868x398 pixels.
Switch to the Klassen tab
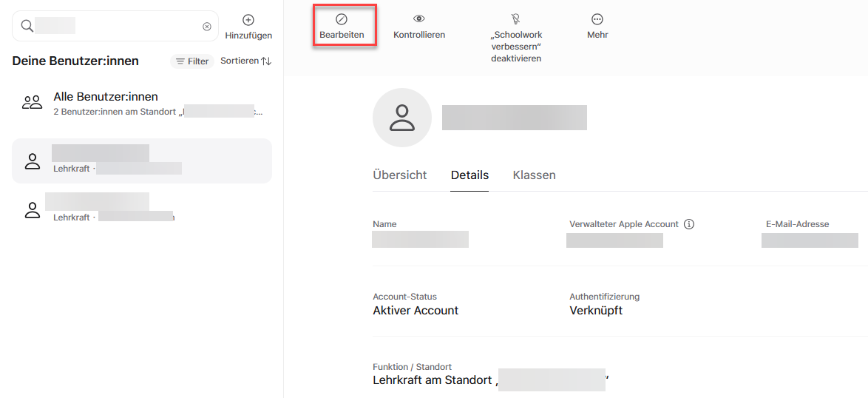[x=534, y=175]
